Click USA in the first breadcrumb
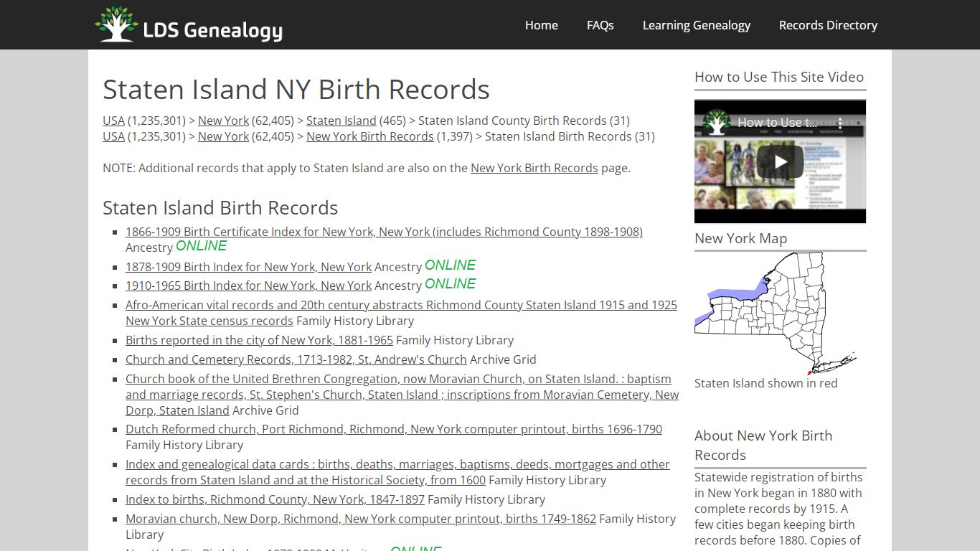The image size is (980, 551). [x=113, y=121]
